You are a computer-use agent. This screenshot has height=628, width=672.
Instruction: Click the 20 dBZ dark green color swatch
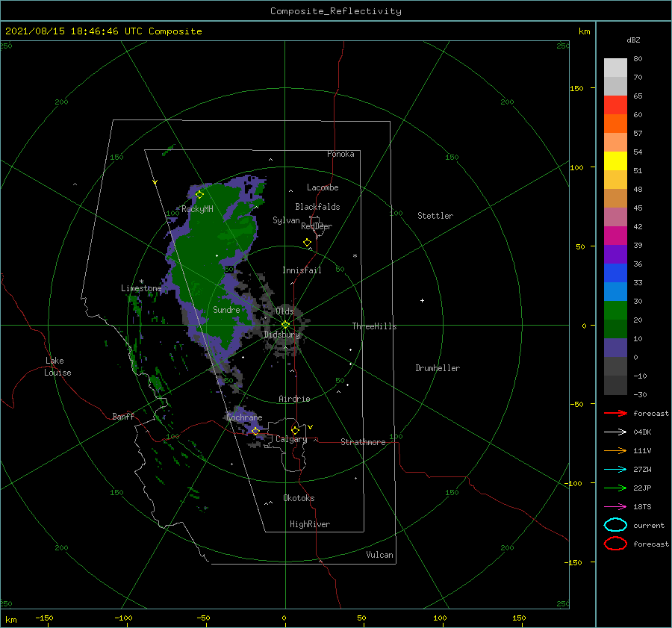(x=615, y=329)
